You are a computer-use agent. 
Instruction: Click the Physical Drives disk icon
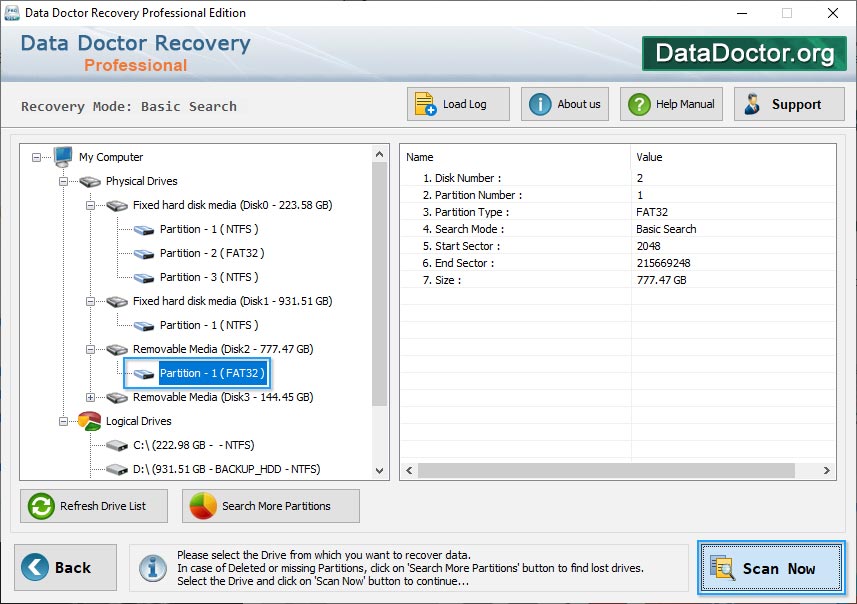(90, 181)
